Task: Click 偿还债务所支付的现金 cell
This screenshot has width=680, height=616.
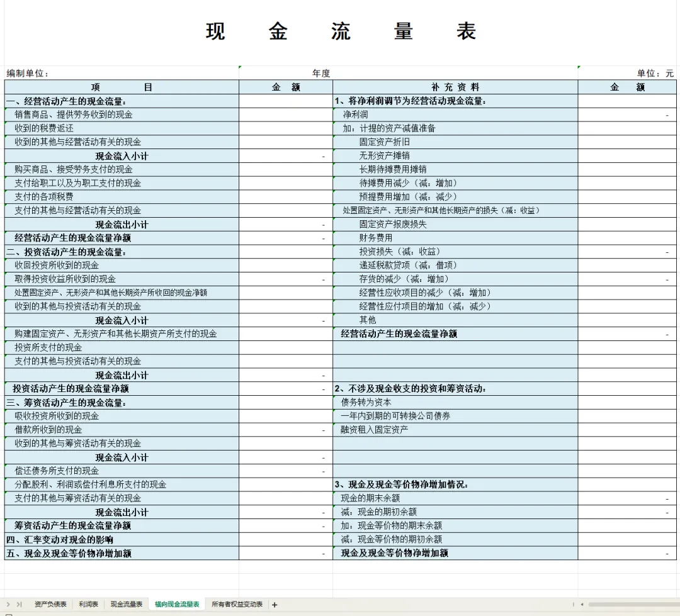Action: pos(122,471)
